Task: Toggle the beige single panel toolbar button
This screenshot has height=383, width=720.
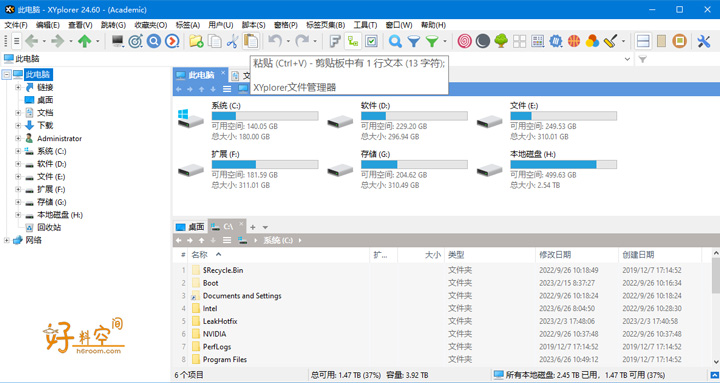Action: [x=661, y=41]
